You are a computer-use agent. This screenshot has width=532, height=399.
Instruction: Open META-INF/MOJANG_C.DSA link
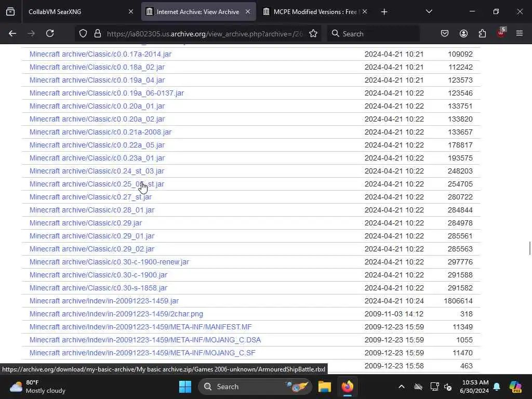(x=145, y=340)
